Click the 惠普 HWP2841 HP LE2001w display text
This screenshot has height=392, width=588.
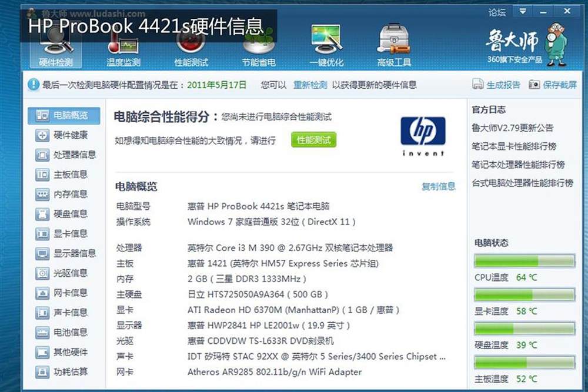(269, 325)
